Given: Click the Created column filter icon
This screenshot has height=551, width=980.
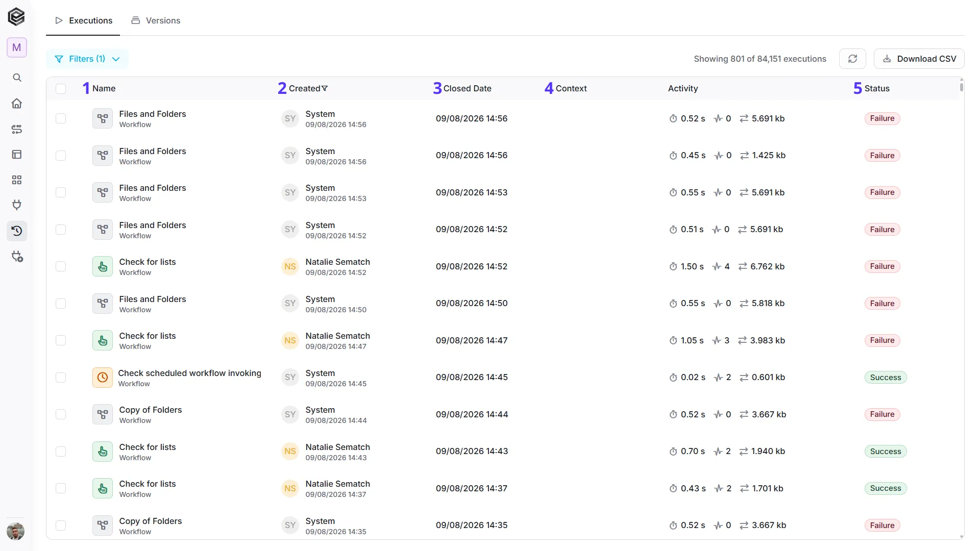Looking at the screenshot, I should pos(325,88).
